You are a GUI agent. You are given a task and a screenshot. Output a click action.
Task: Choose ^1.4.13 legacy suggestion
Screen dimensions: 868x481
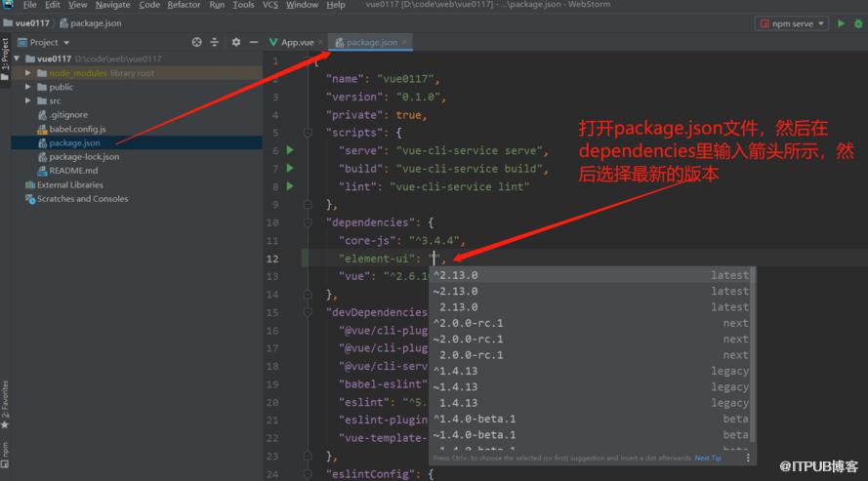(590, 371)
